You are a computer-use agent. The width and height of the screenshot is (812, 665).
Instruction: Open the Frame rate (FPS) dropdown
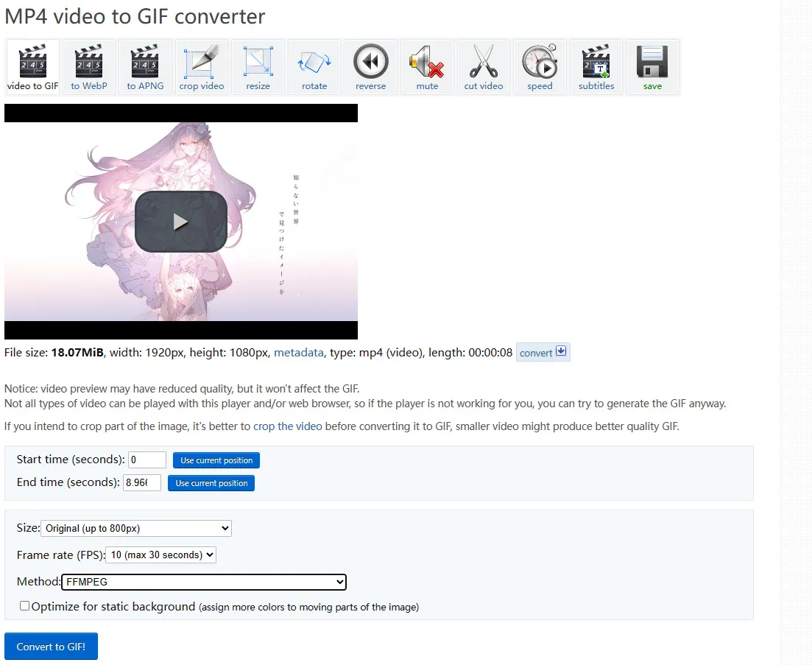pyautogui.click(x=160, y=555)
